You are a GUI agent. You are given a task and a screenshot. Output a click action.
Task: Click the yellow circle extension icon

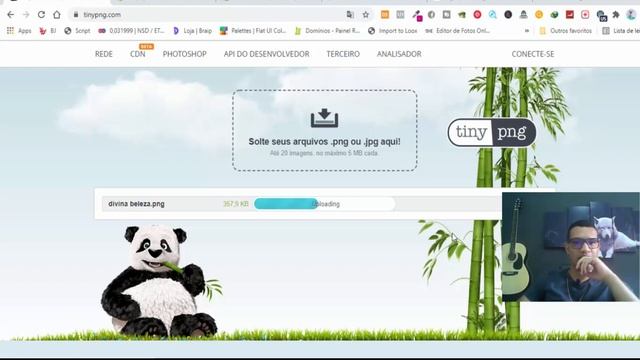tap(539, 15)
